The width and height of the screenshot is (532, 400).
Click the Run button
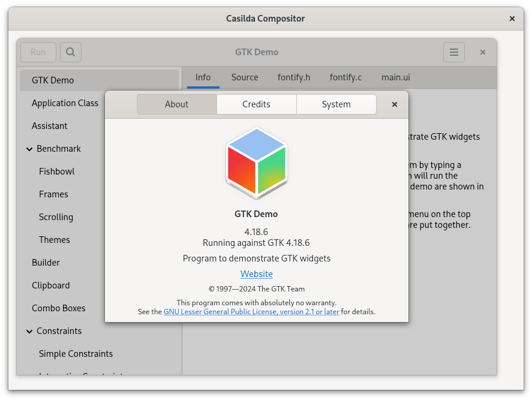[38, 52]
